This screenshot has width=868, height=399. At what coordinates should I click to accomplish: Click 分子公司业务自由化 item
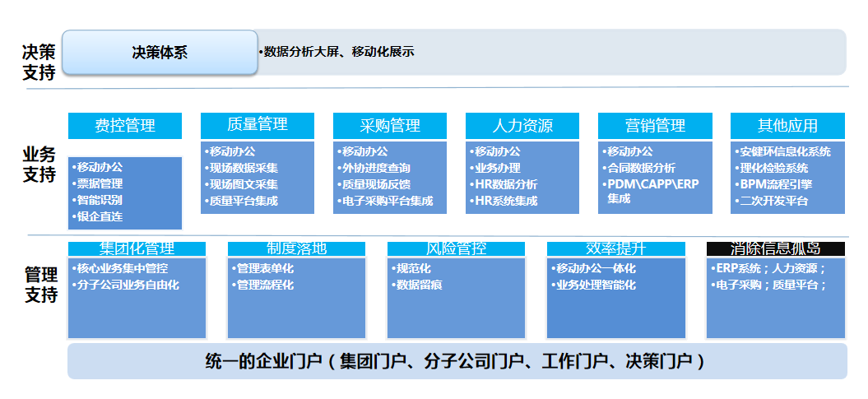click(x=126, y=285)
